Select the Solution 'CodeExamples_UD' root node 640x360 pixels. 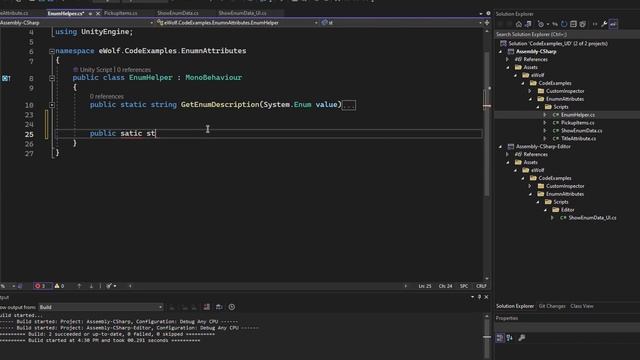(558, 44)
